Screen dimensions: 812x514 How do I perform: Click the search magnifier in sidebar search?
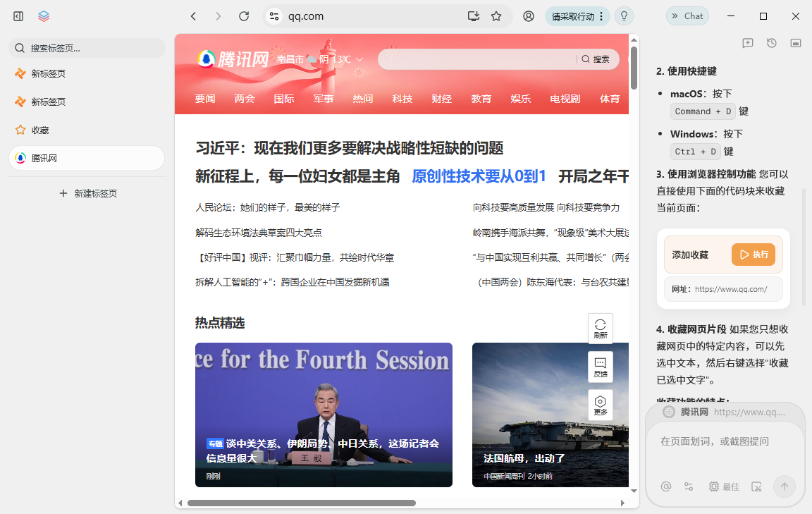point(20,48)
